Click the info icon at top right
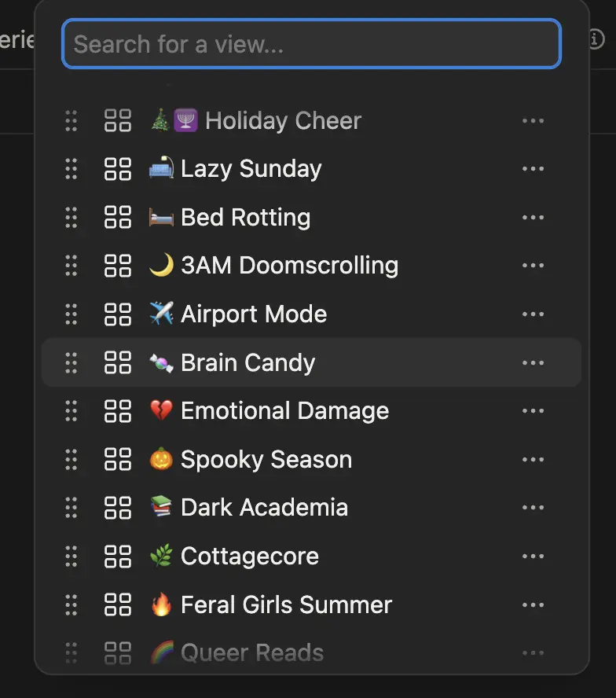616x698 pixels. tap(596, 38)
